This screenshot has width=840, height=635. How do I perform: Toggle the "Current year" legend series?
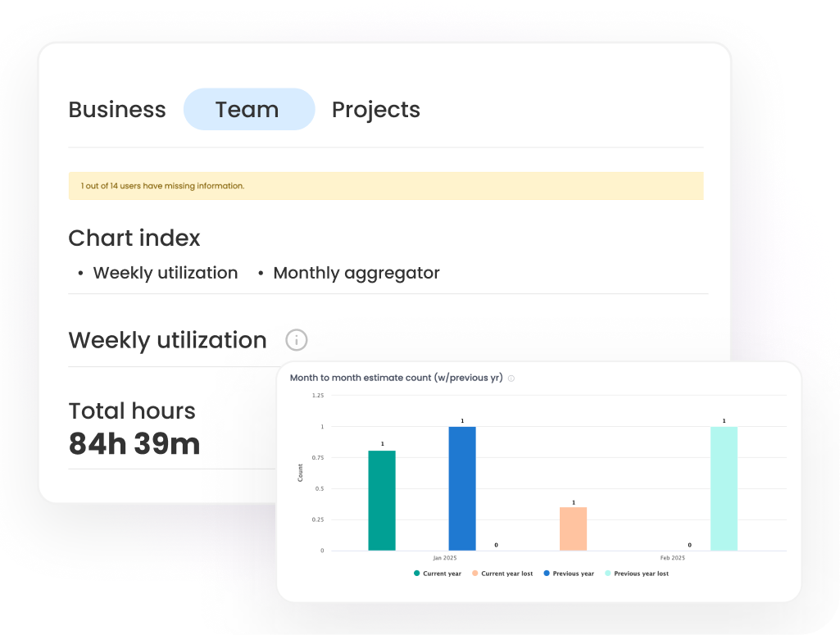click(438, 574)
